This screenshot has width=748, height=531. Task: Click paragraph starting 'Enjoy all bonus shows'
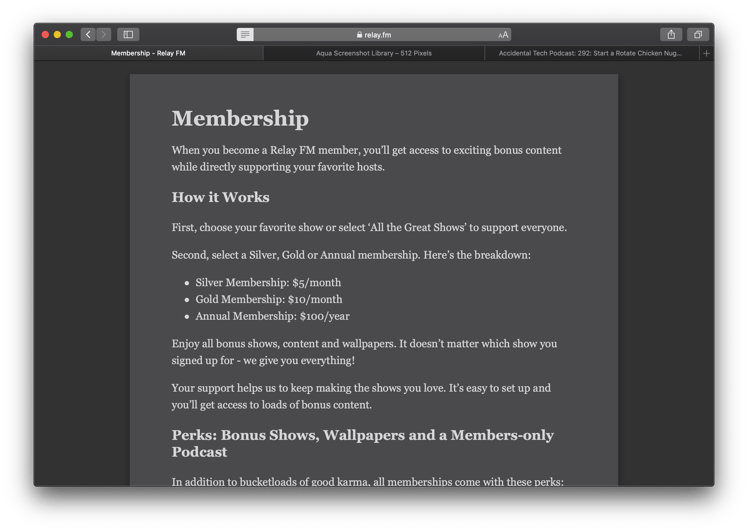point(364,352)
